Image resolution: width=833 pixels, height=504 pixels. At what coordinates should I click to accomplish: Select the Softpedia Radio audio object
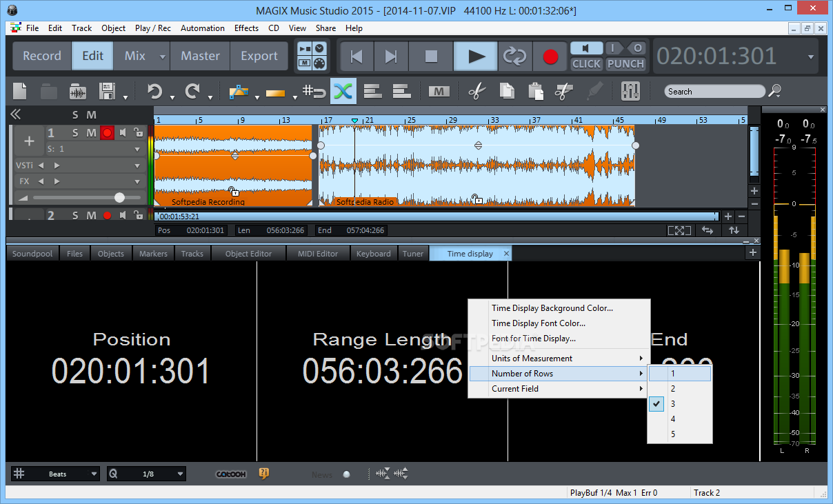pos(476,165)
